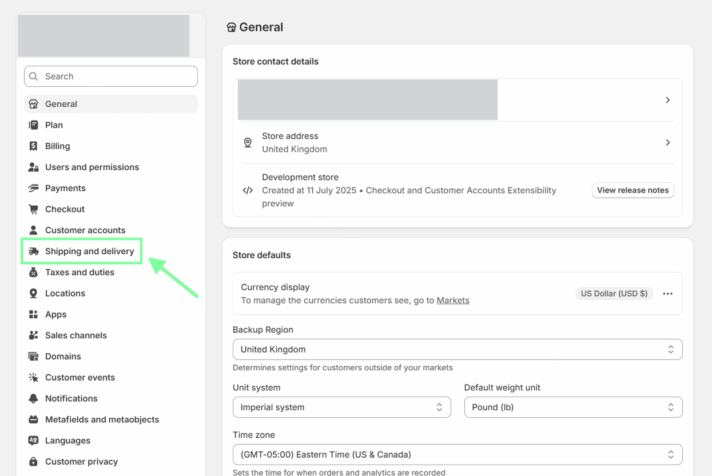Click the search magnifier icon
Screen dimensions: 712x476
point(33,76)
